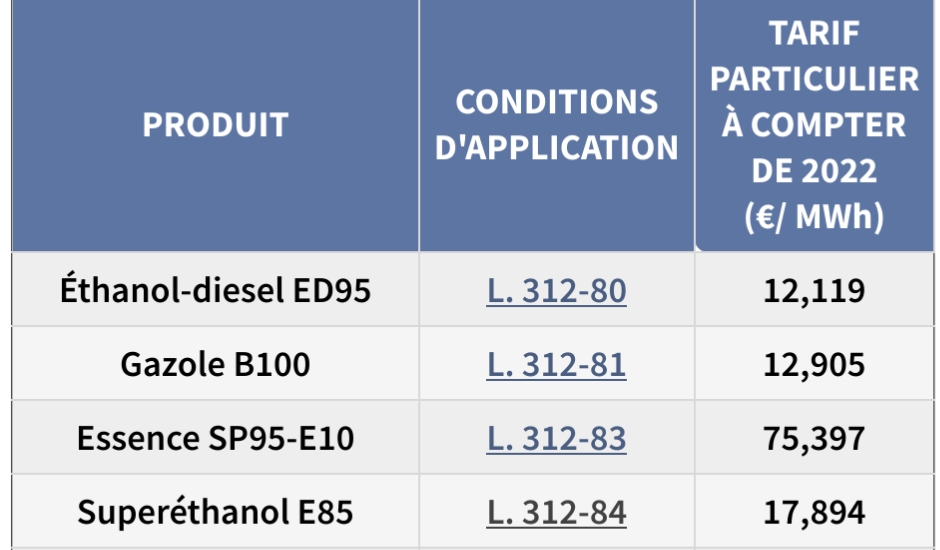
Task: Select the 12,119 tariff value
Action: point(814,291)
